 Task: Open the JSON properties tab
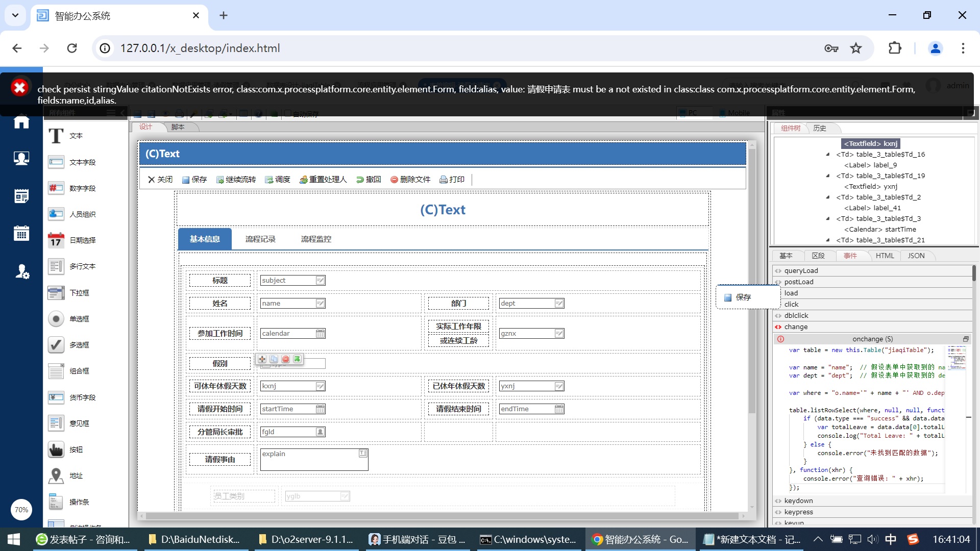916,256
